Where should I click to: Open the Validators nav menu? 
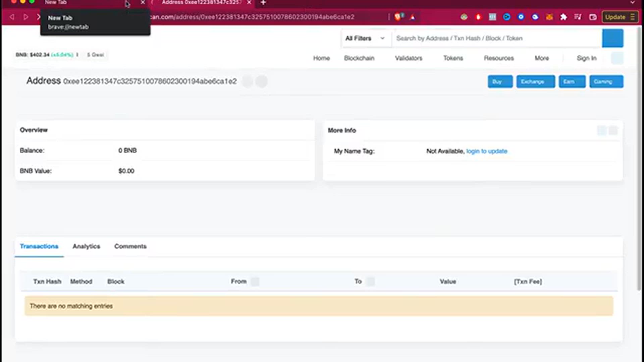pyautogui.click(x=409, y=58)
